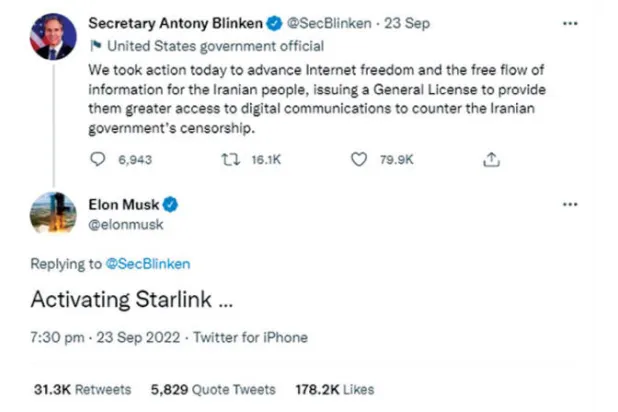618x412 pixels.
Task: Open the three-dot menu on Elon Musk's tweet
Action: (x=570, y=204)
